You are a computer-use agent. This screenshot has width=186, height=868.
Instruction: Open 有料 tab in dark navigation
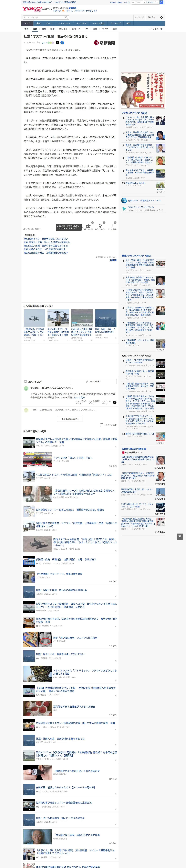[x=128, y=23]
